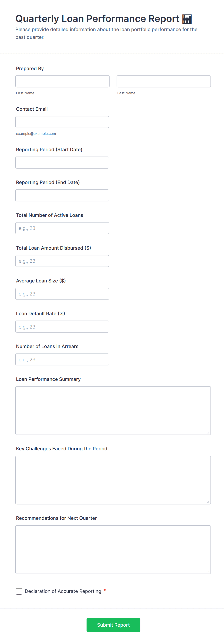Click the Submit Report button

pos(113,625)
